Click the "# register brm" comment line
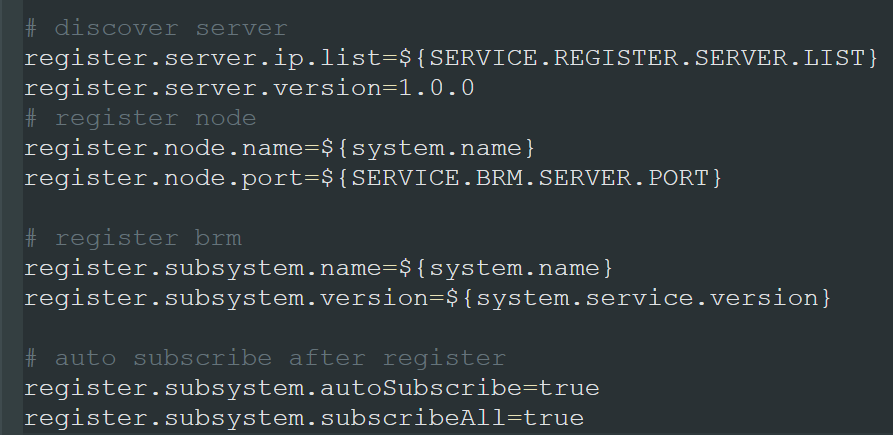This screenshot has width=893, height=435. pos(132,238)
